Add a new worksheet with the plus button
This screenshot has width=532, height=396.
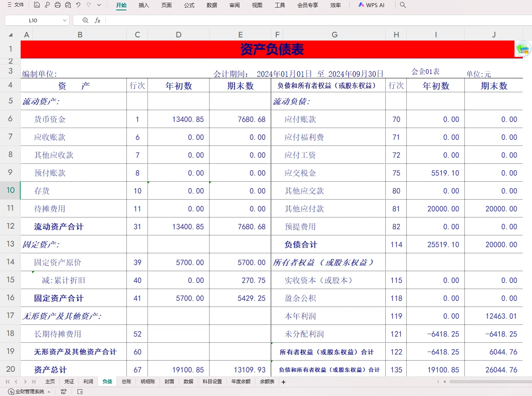click(283, 382)
